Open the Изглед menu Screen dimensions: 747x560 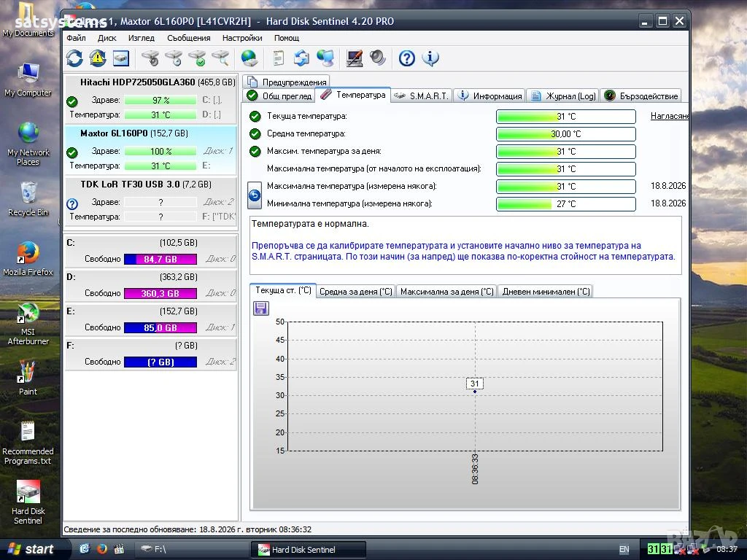pyautogui.click(x=142, y=38)
